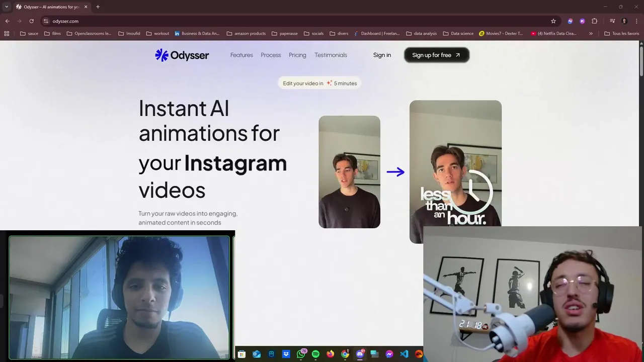Expand the socials bookmark folder
The height and width of the screenshot is (362, 644).
click(314, 34)
